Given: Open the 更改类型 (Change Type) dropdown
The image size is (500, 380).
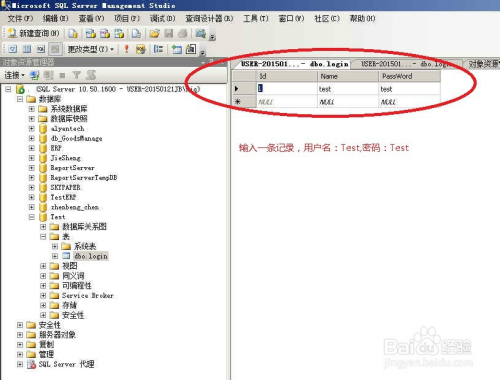Looking at the screenshot, I should (91, 49).
